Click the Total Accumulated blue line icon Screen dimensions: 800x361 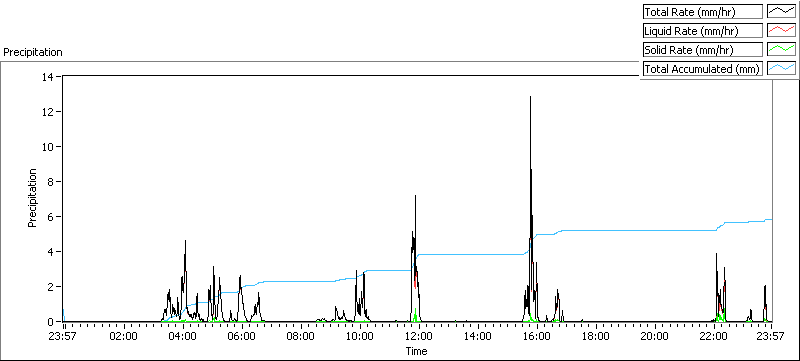781,69
